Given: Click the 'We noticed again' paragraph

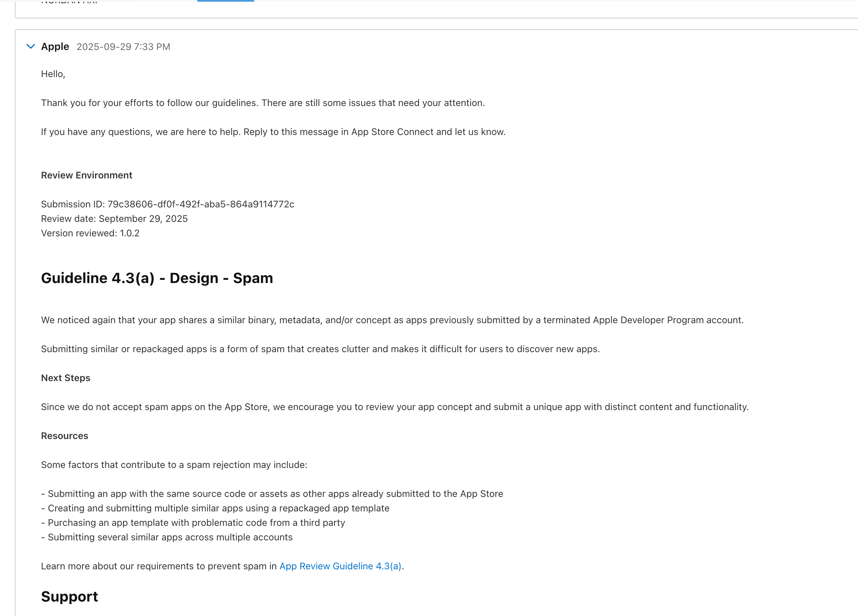Looking at the screenshot, I should [x=392, y=320].
